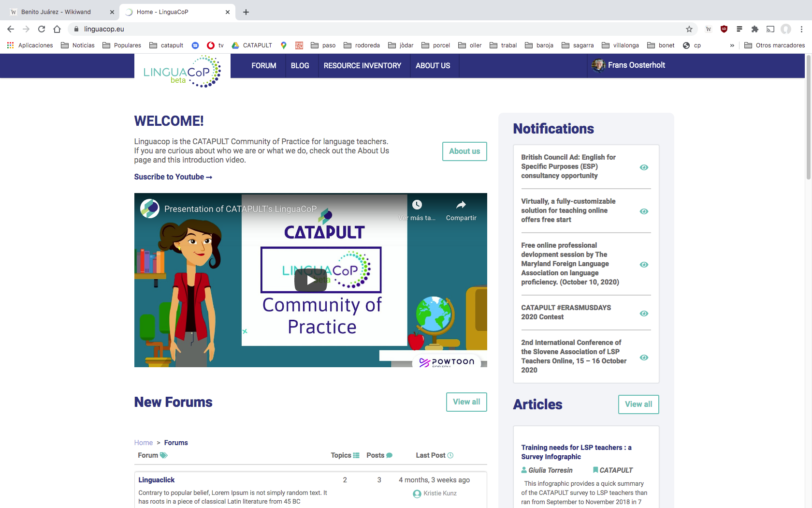The image size is (812, 508).
Task: Open the Chrome three-dot menu
Action: point(801,29)
